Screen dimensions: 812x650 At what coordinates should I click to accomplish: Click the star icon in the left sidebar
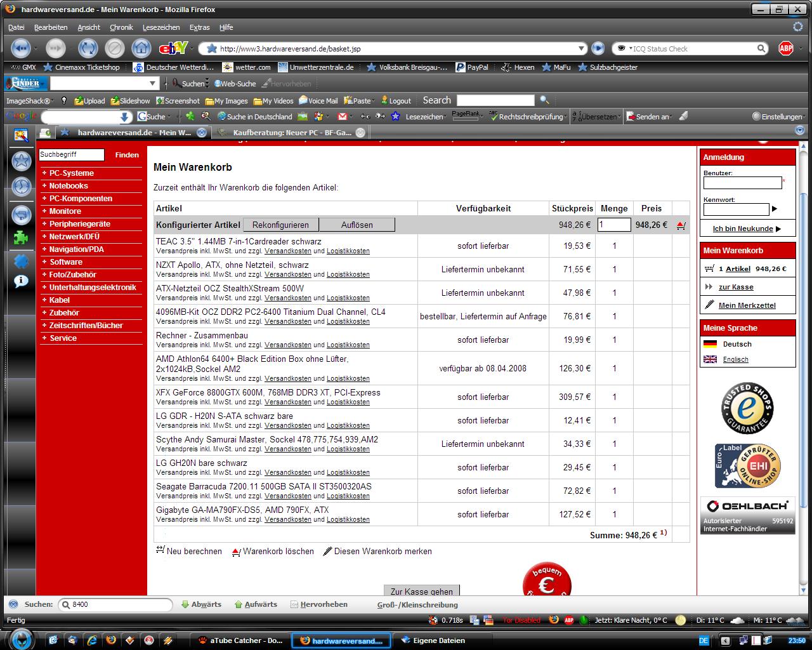[x=22, y=161]
